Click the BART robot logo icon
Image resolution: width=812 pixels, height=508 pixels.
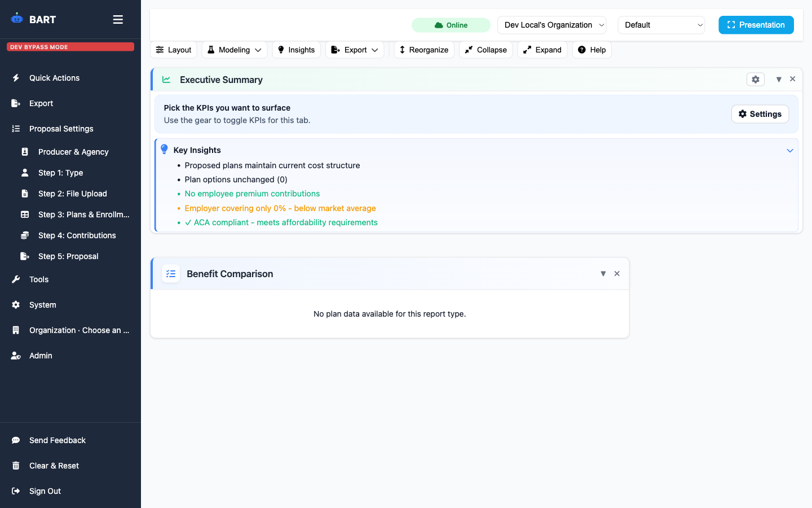coord(17,19)
